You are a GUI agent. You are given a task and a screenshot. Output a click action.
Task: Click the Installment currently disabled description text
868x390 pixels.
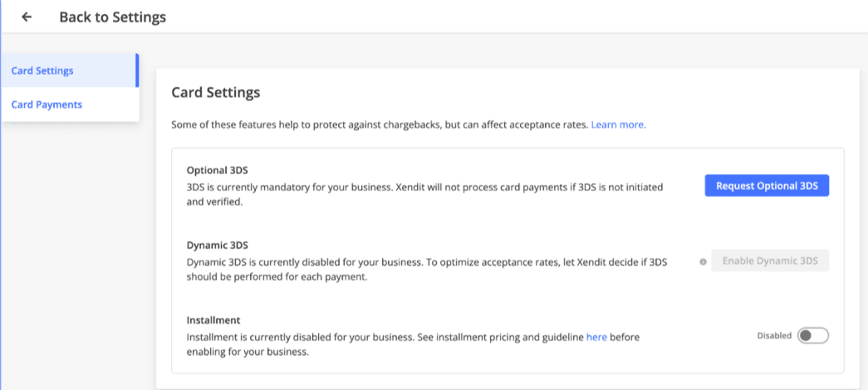coord(413,344)
